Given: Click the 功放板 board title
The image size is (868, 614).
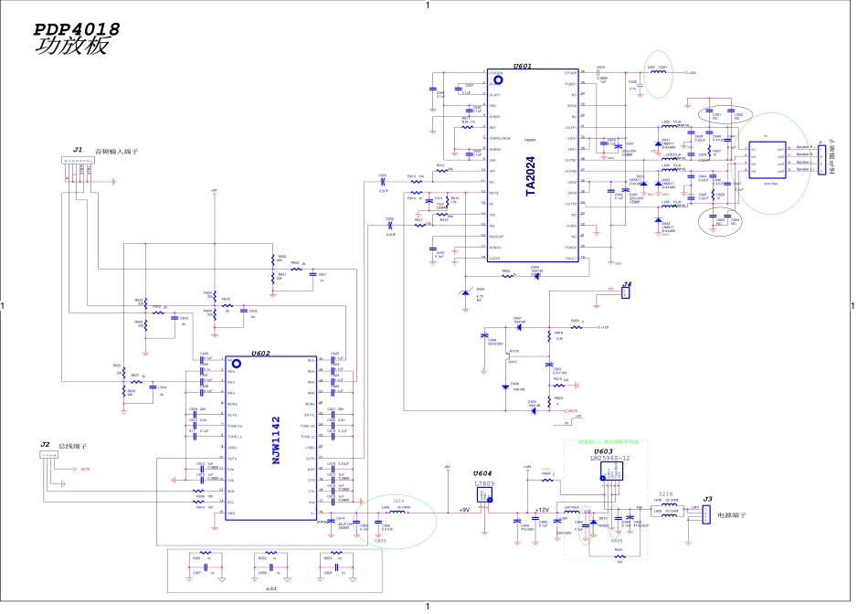Looking at the screenshot, I should click(62, 48).
